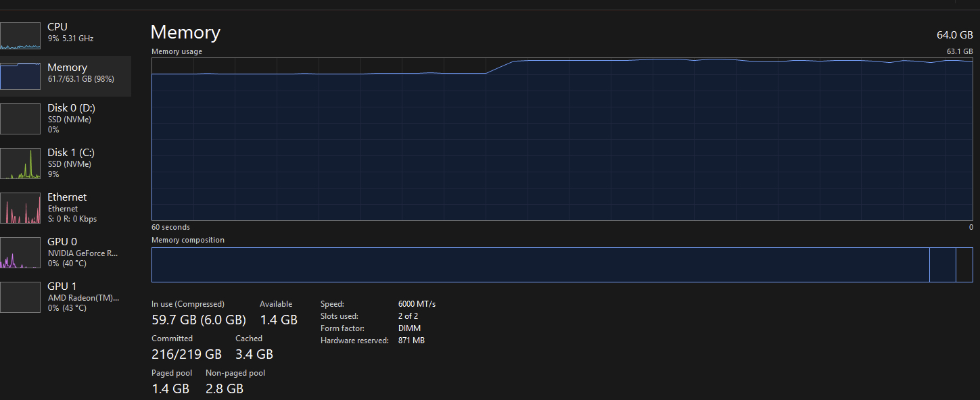Viewport: 980px width, 400px height.
Task: Select GPU 1 AMD Radeon entry
Action: click(x=83, y=297)
